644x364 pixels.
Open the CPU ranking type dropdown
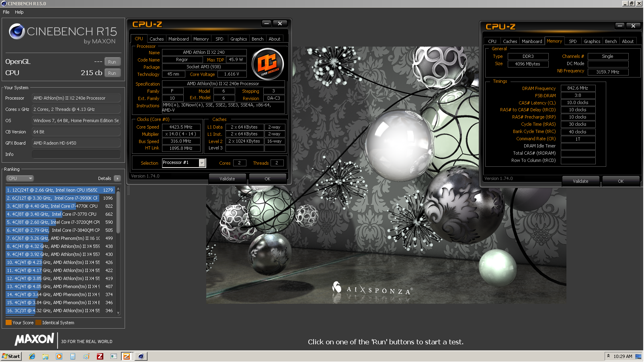tap(20, 178)
